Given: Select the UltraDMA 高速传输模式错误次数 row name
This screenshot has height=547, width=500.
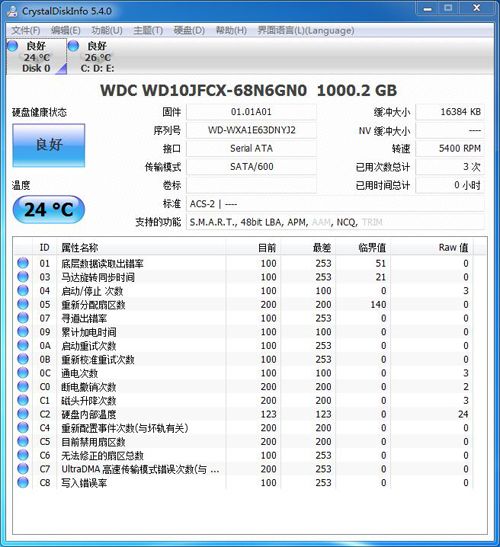Looking at the screenshot, I should tap(140, 469).
